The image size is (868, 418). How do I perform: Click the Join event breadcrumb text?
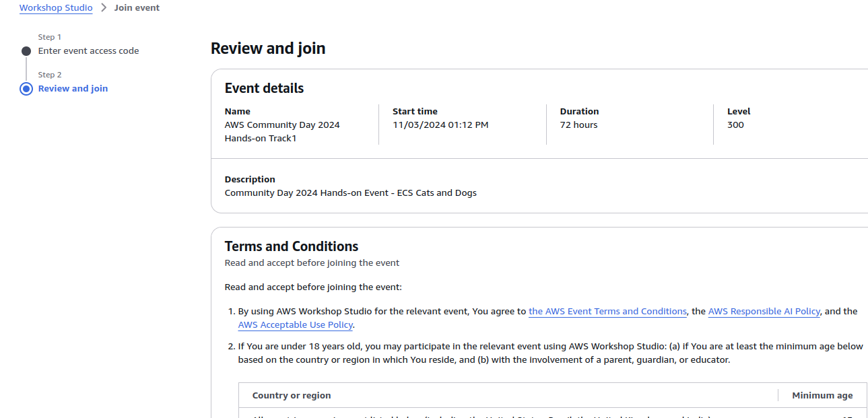[137, 8]
